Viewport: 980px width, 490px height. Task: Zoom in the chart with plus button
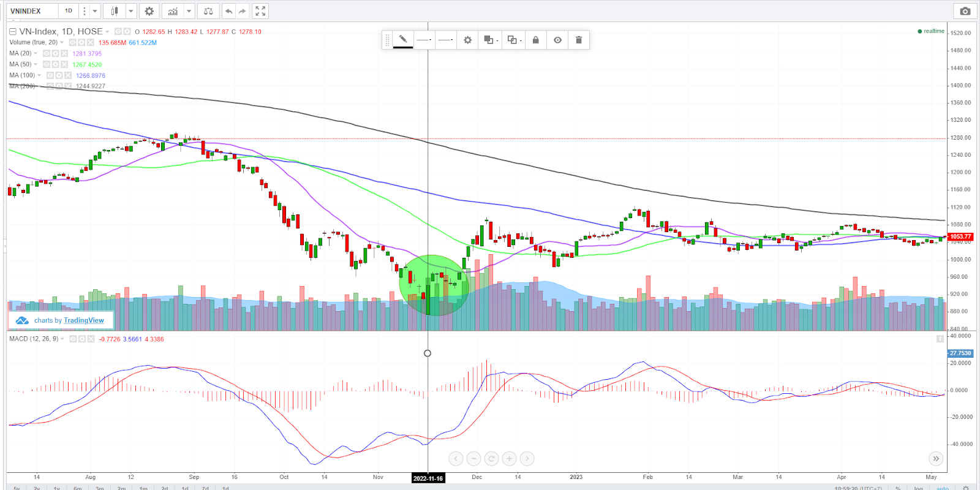point(509,458)
